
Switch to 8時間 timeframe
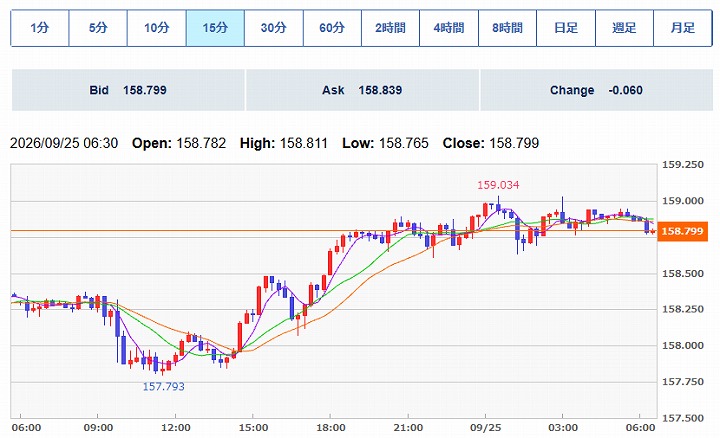coord(507,28)
